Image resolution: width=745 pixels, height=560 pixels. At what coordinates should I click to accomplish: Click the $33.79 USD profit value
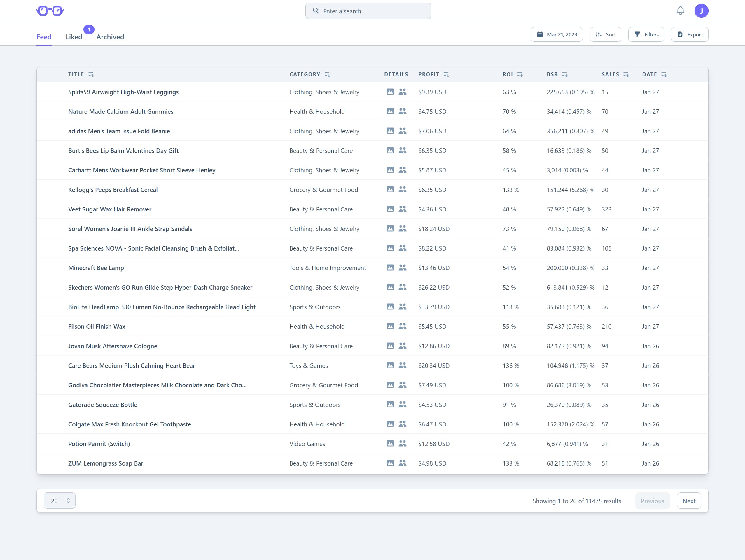433,307
